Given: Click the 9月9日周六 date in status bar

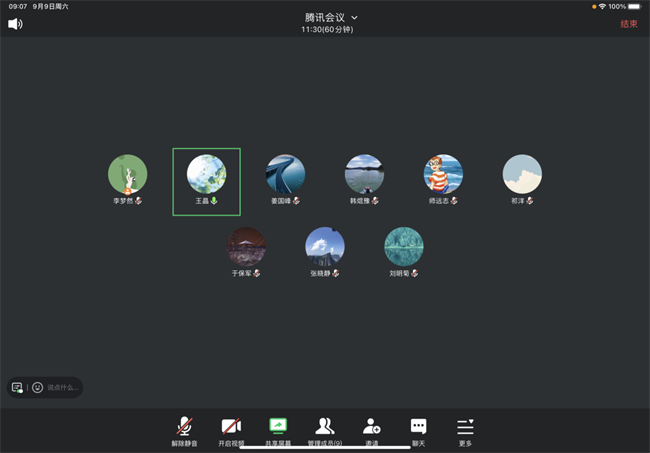Looking at the screenshot, I should 51,7.
